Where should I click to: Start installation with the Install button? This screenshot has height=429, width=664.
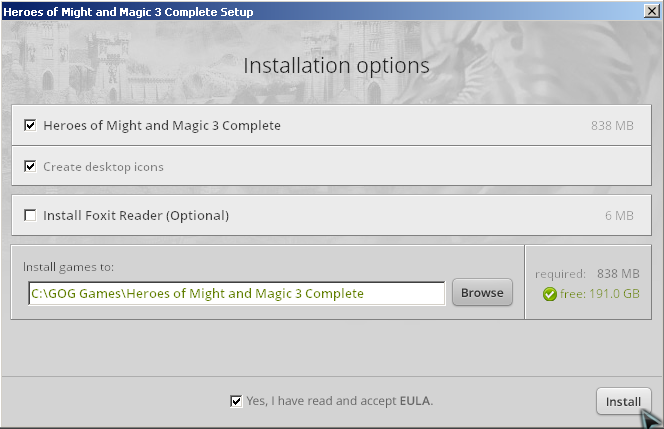623,401
